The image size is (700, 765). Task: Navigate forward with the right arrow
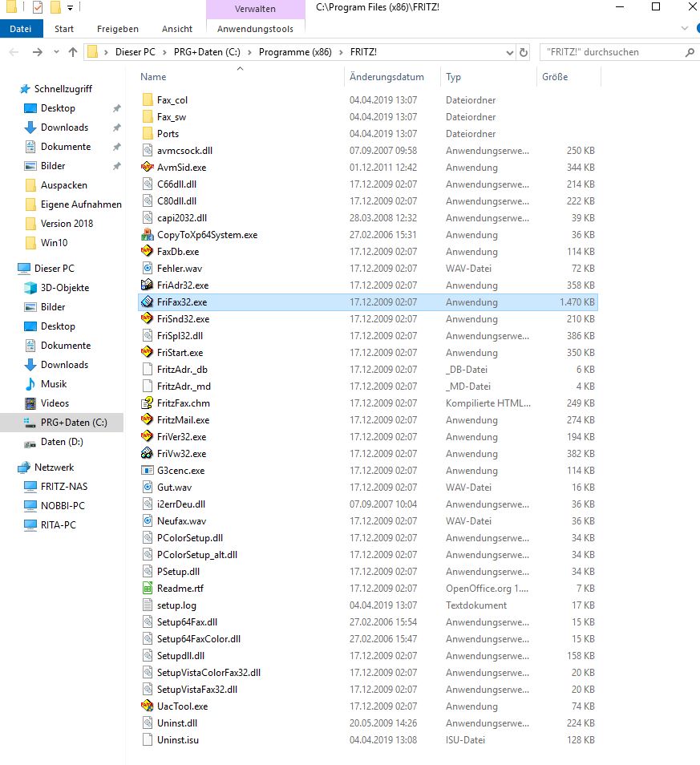tap(37, 51)
